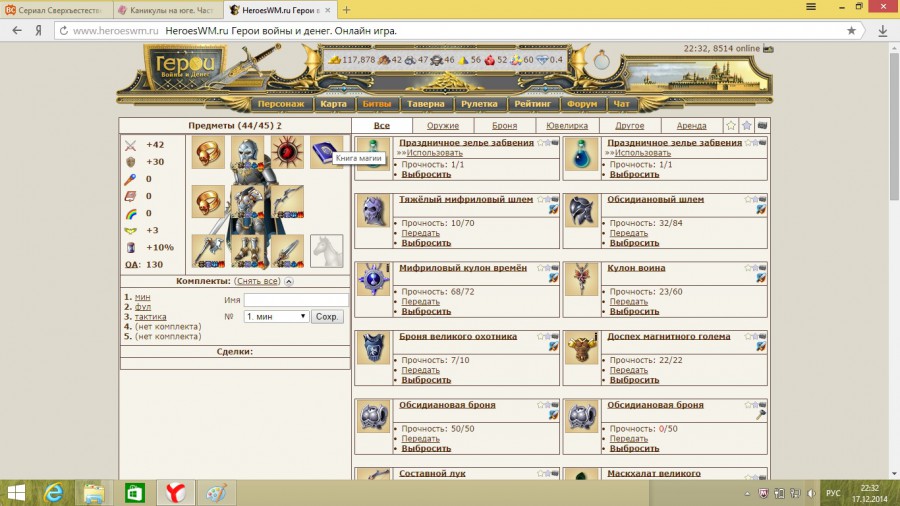
Task: Open the mail icon beside the online counter
Action: click(768, 49)
